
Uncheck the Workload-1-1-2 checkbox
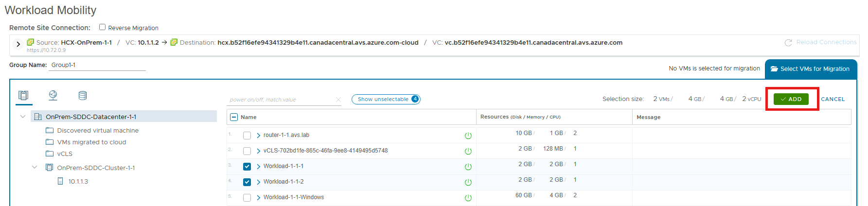[247, 182]
